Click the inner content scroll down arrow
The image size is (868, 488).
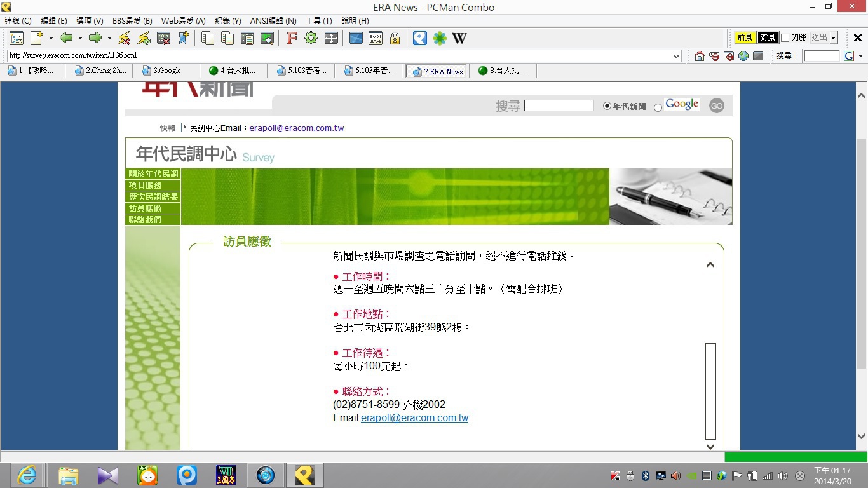pos(710,447)
